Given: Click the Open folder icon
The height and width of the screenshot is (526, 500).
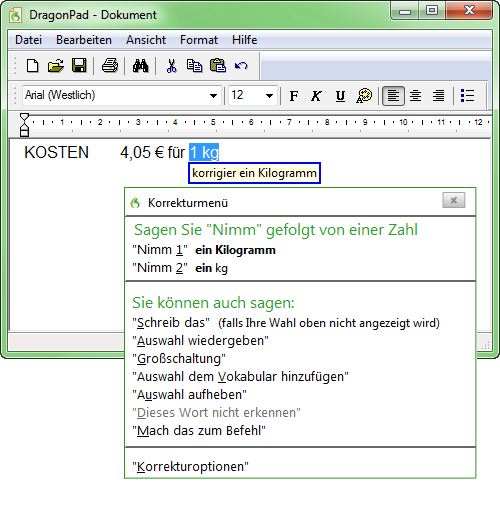Looking at the screenshot, I should click(55, 65).
